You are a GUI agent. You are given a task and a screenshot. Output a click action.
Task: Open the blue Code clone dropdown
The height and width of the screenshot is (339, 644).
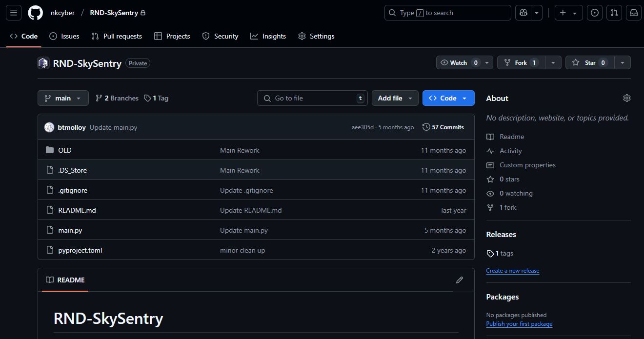coord(448,98)
